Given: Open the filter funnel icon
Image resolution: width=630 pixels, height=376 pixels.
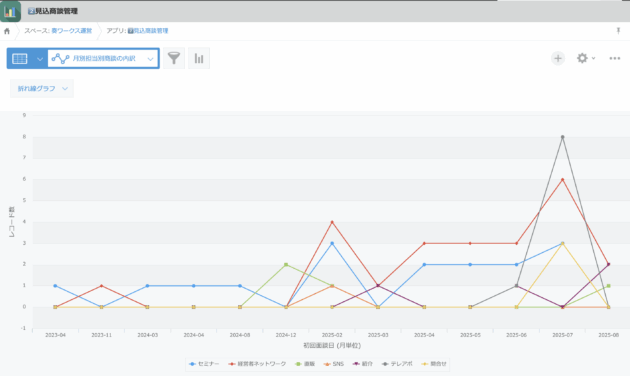Looking at the screenshot, I should (174, 58).
